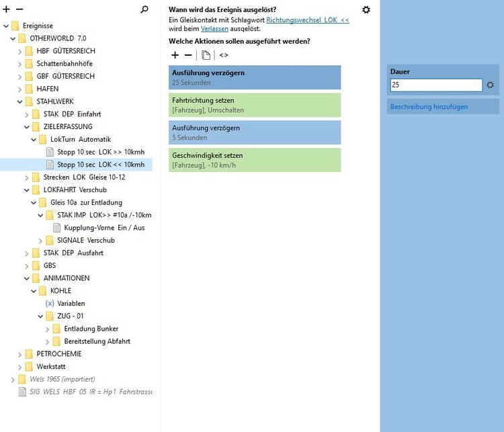Collapse the ANIMATIONEN folder
Screen dimensions: 504x432
pos(27,278)
